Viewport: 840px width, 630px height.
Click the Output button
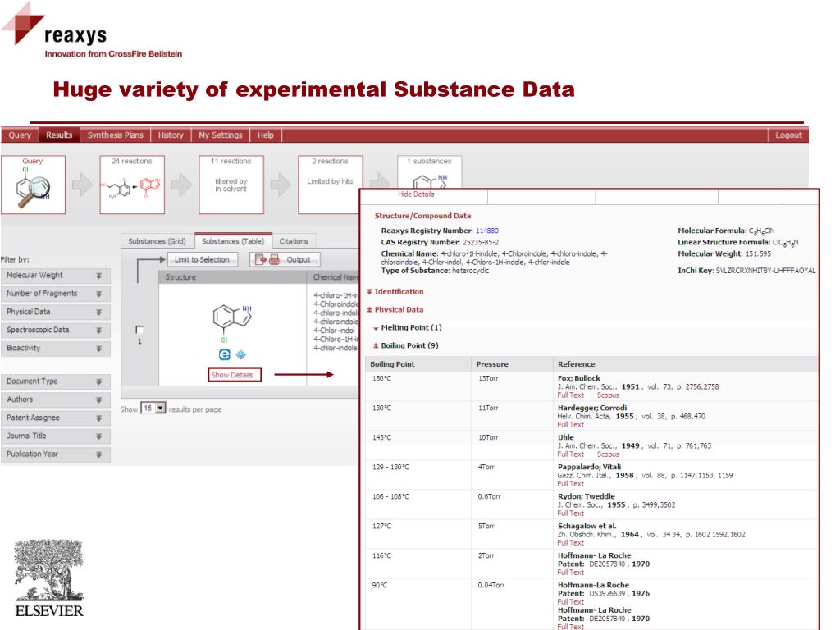tap(285, 259)
